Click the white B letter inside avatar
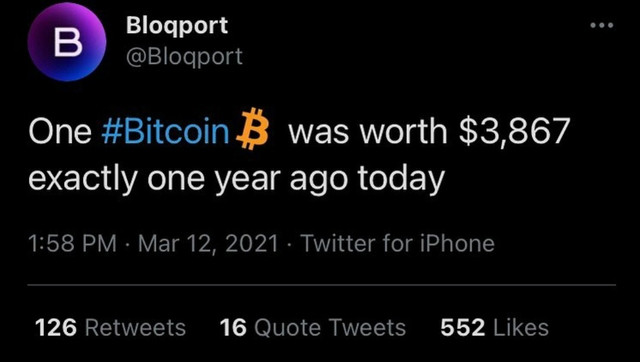 point(68,42)
